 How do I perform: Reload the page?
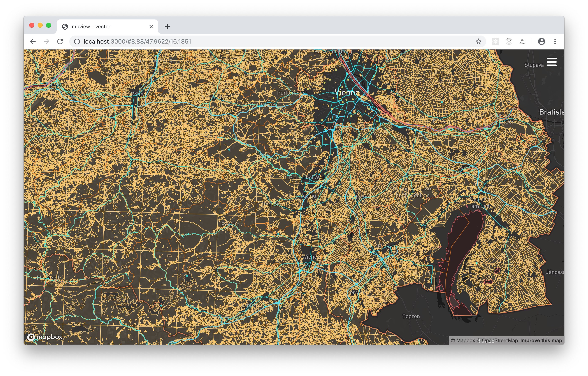tap(60, 42)
